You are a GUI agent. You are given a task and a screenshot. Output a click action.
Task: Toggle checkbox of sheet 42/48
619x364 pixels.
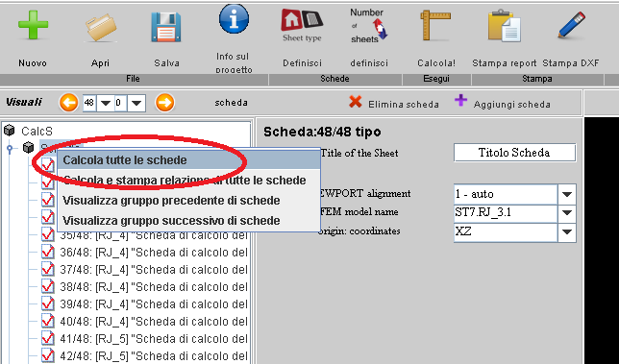pyautogui.click(x=48, y=355)
